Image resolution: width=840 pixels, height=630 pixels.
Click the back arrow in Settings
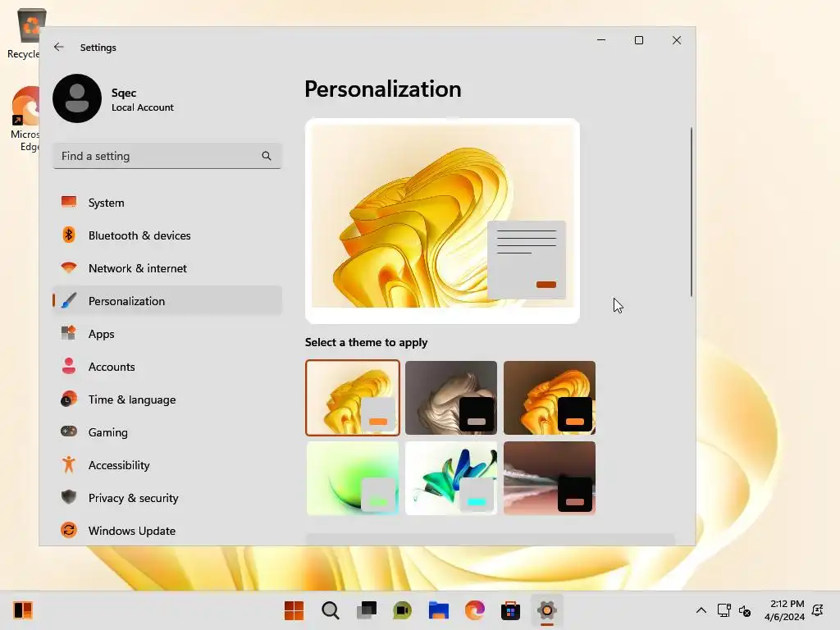pos(59,47)
